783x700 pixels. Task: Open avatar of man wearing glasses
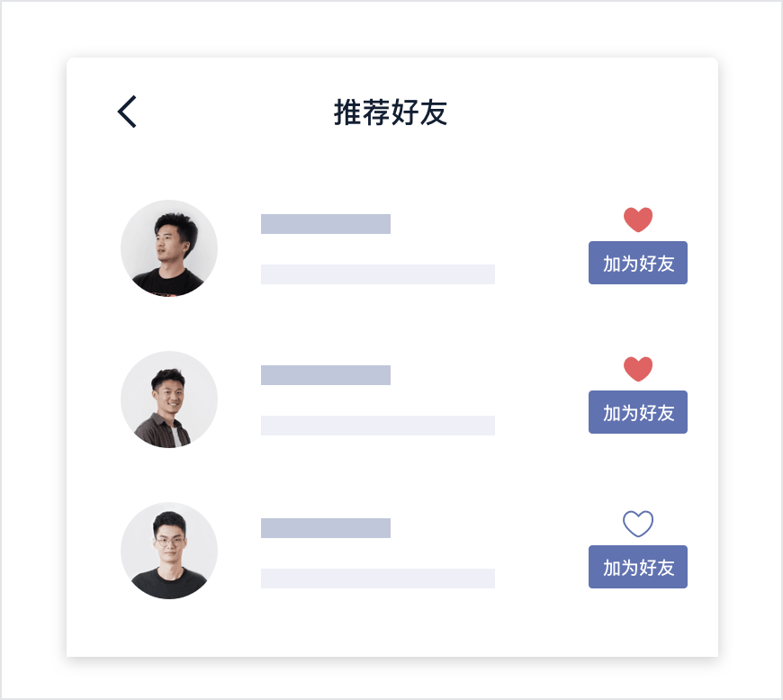pyautogui.click(x=169, y=551)
